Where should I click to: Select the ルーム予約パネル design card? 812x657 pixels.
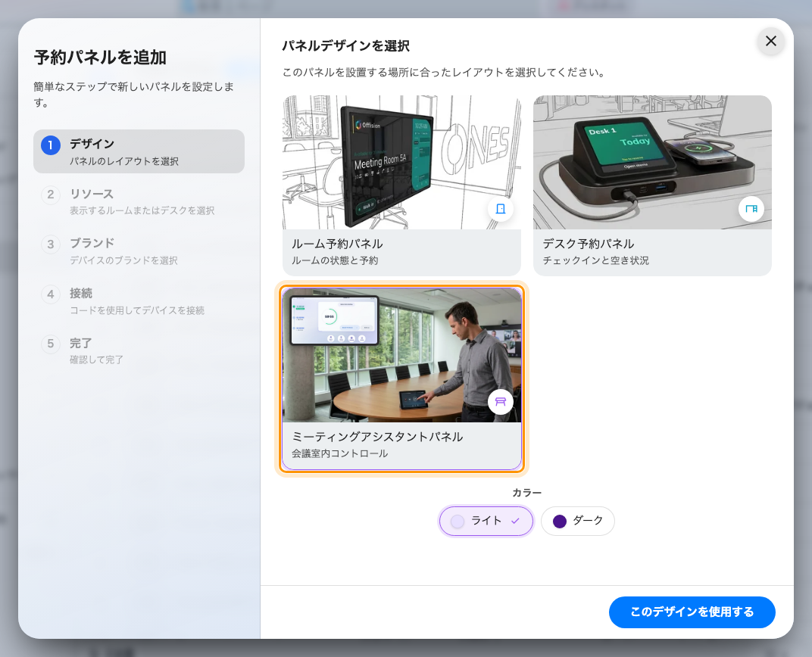(401, 185)
